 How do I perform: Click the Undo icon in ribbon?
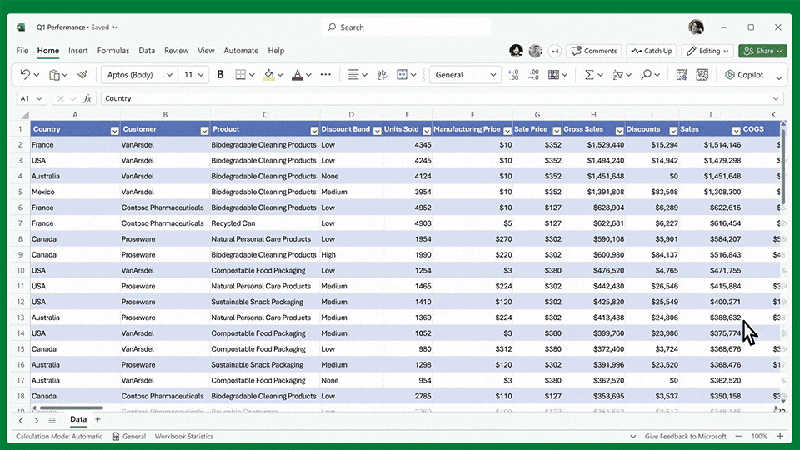click(24, 75)
